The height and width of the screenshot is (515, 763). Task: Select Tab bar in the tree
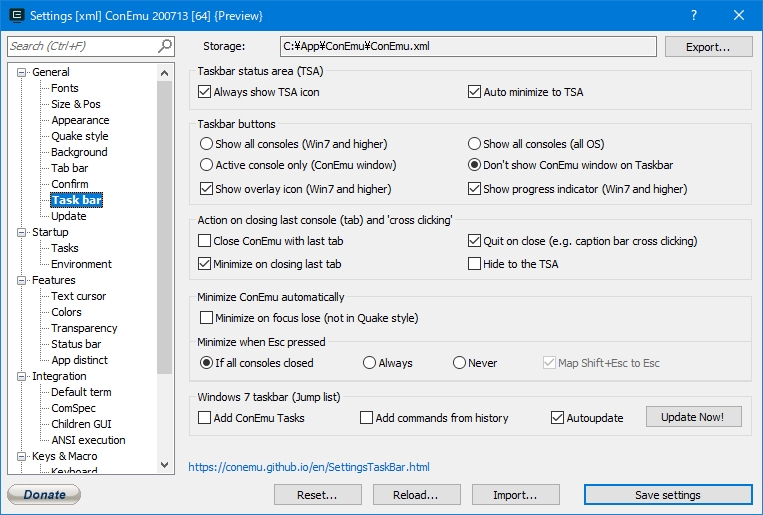pos(70,168)
